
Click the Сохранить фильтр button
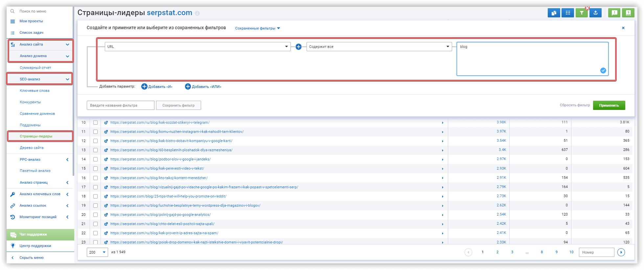coord(178,105)
